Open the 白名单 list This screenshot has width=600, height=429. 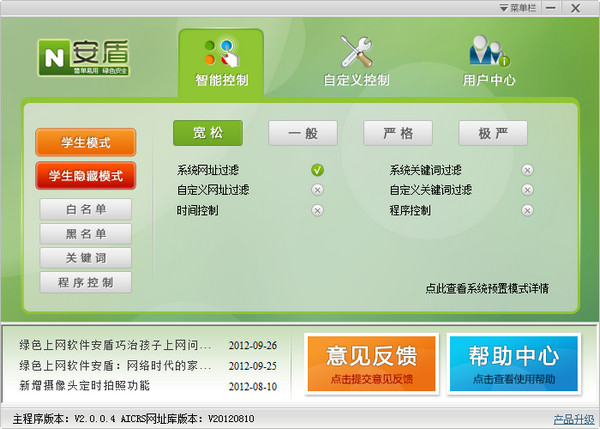[x=85, y=210]
